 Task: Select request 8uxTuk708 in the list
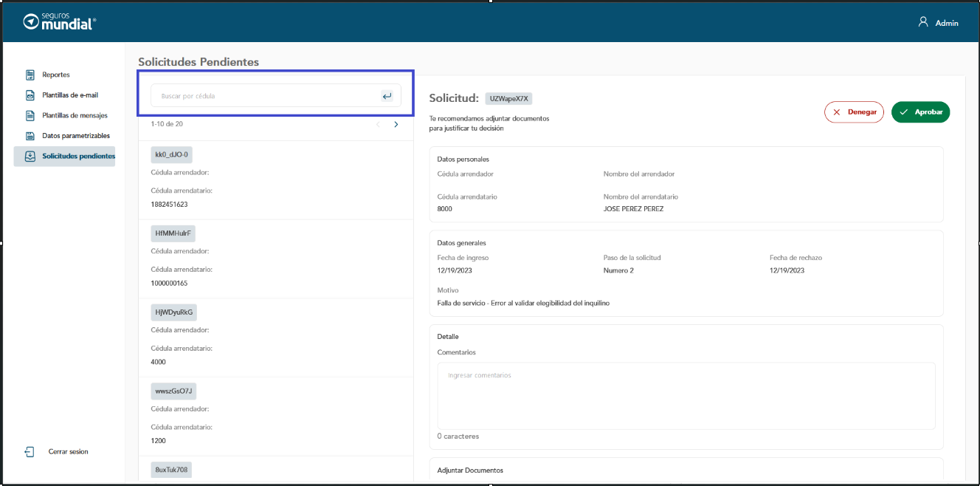point(171,470)
